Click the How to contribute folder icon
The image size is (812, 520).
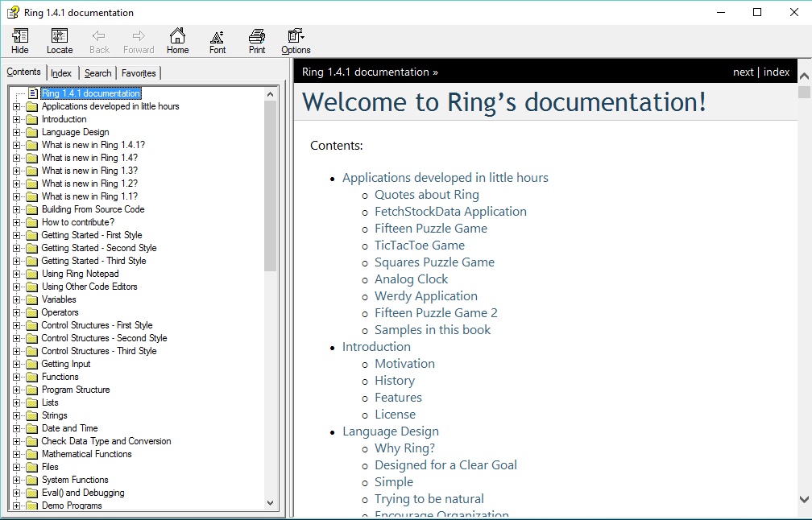(32, 222)
